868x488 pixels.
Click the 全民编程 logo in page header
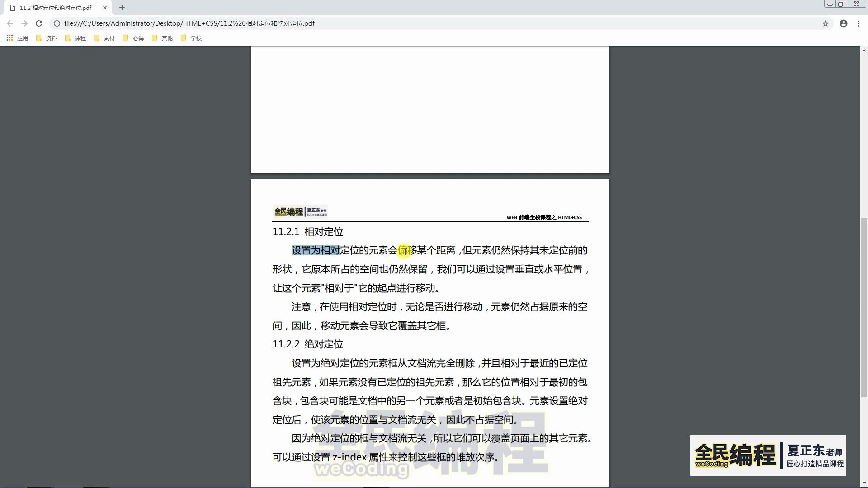(x=300, y=211)
